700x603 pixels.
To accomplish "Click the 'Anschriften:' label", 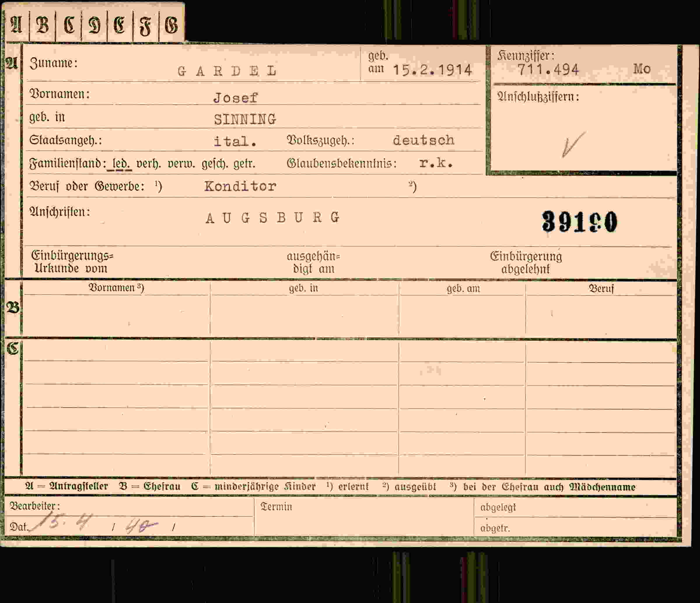I will coord(60,212).
